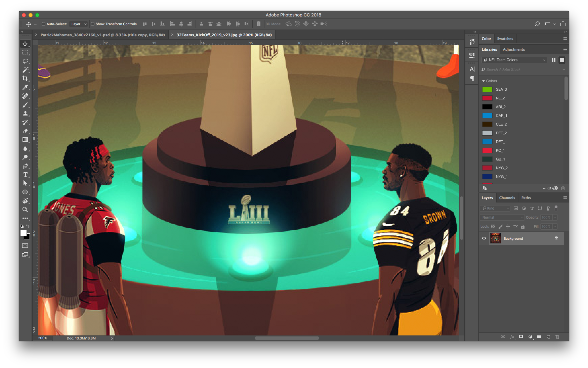Select the History Brush tool
588x368 pixels.
pyautogui.click(x=25, y=122)
